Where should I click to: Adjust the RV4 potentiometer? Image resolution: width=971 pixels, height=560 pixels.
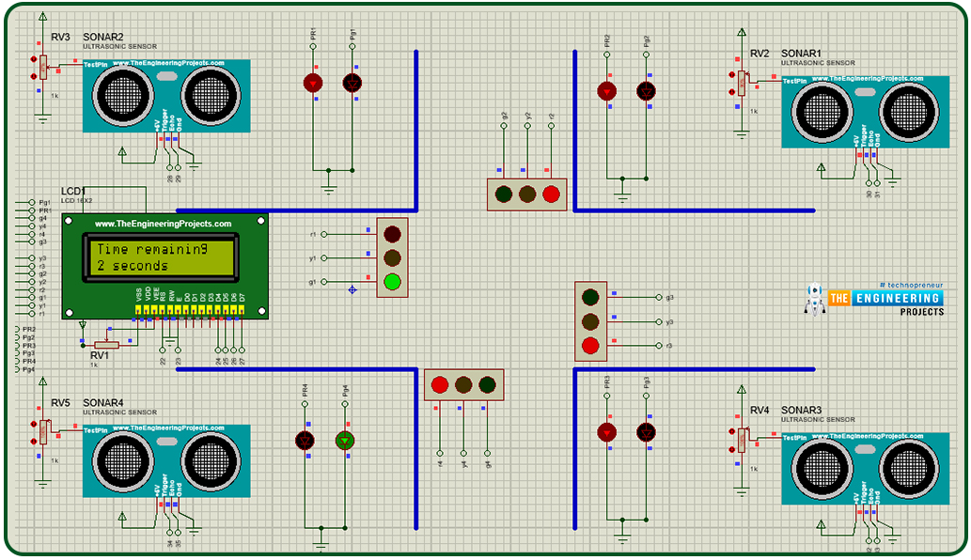[742, 440]
